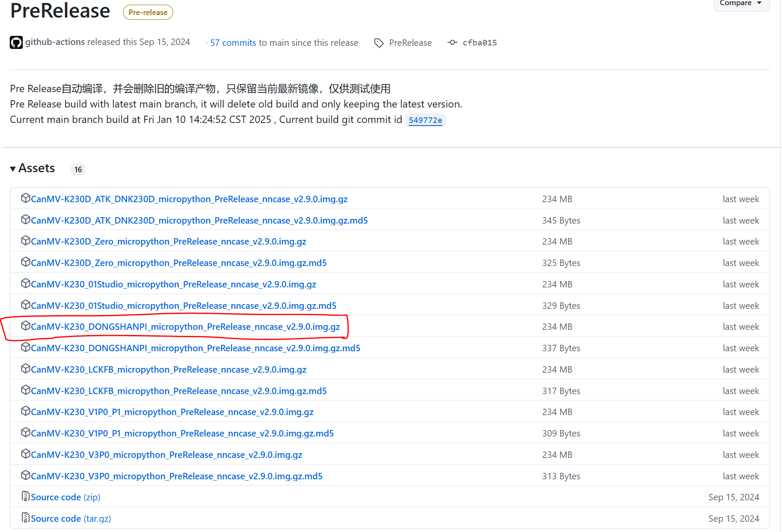
Task: Click the PreRelease tag name link
Action: 410,43
